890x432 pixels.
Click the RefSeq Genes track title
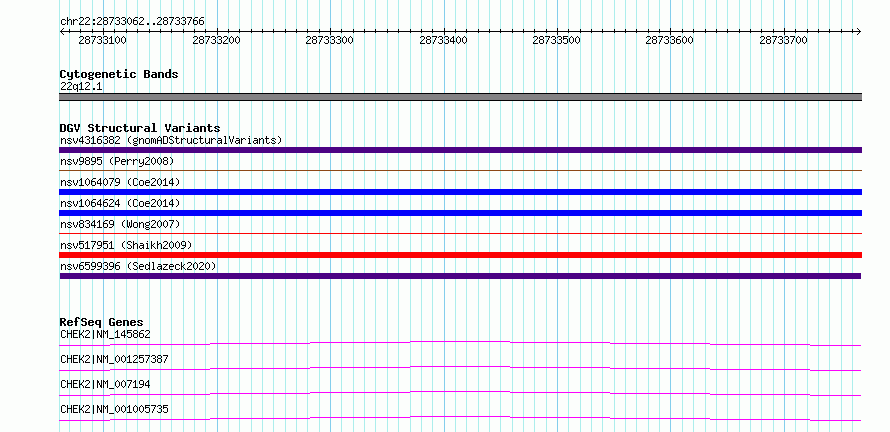click(102, 322)
